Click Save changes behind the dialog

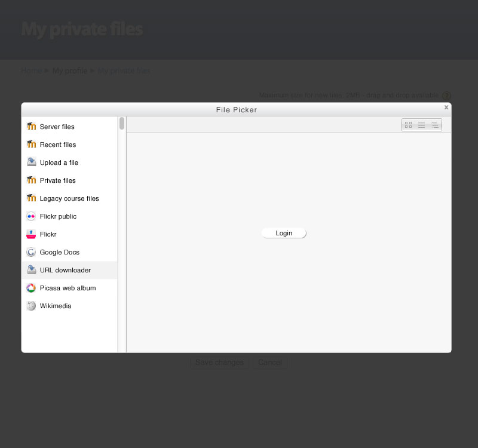(219, 363)
